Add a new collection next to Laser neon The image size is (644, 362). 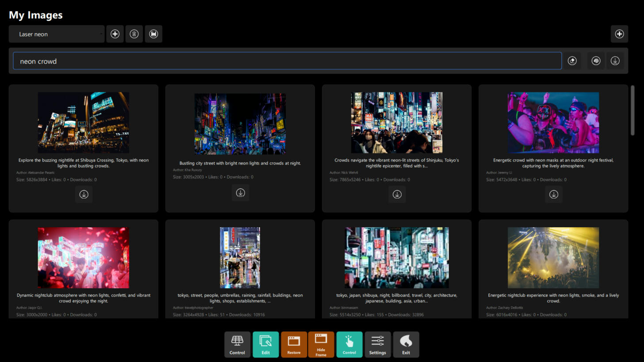tap(115, 34)
